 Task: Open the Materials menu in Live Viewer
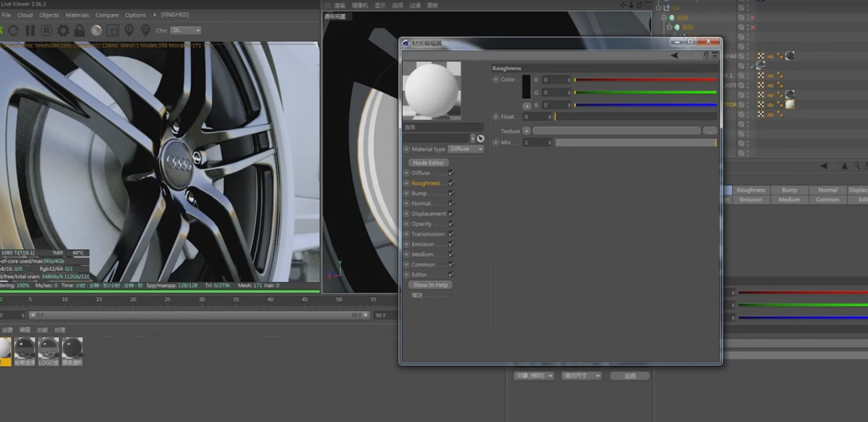(77, 15)
